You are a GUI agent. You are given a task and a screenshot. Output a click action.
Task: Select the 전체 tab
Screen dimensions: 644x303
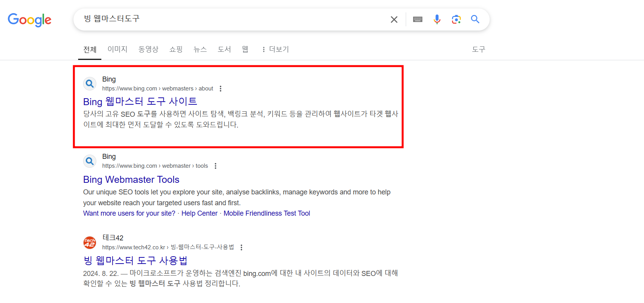click(90, 49)
